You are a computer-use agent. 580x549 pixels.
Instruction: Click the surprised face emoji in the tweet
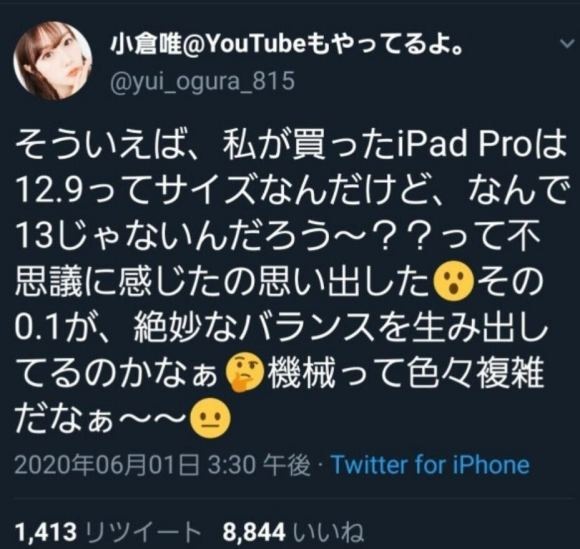(454, 282)
